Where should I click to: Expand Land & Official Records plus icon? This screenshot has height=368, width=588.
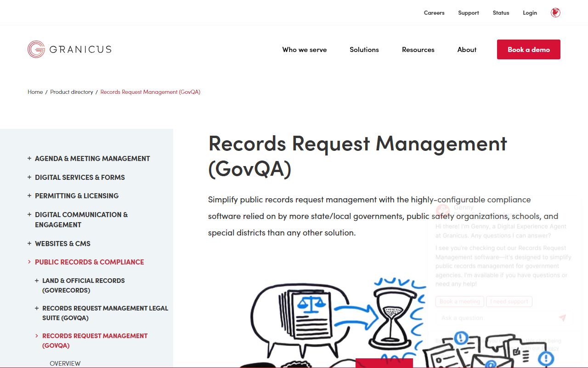tap(37, 280)
